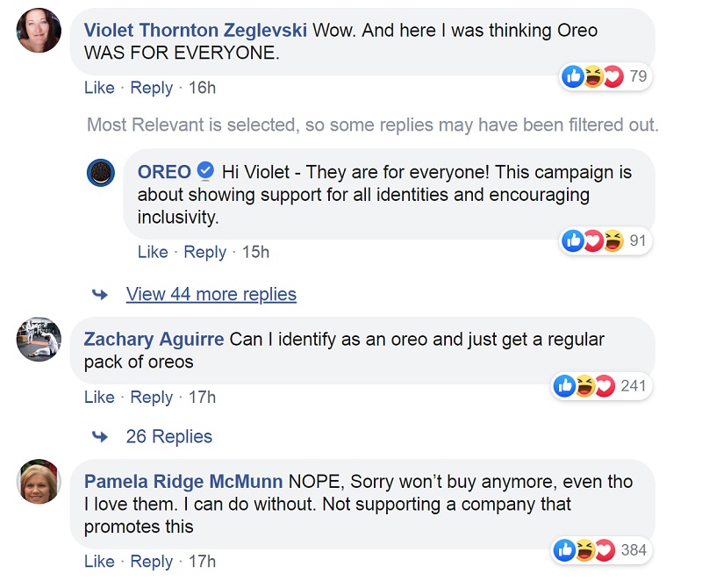Click reply arrow beside 26 Replies
This screenshot has width=702, height=588.
(100, 436)
